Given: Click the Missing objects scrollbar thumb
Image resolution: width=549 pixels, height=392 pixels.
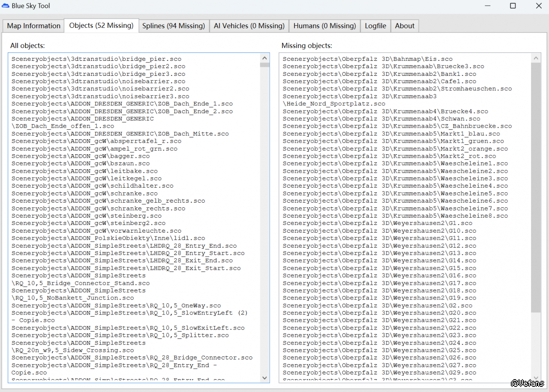Looking at the screenshot, I should click(x=536, y=187).
